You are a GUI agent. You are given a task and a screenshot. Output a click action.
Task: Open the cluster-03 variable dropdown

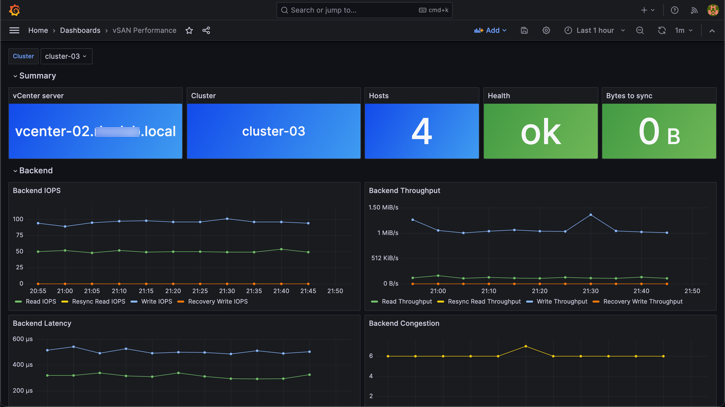(x=66, y=56)
